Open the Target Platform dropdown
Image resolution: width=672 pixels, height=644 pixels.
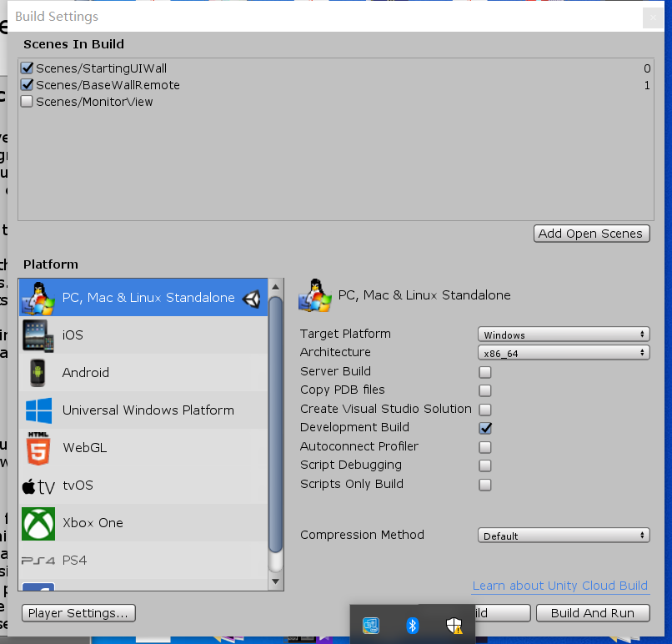coord(564,335)
